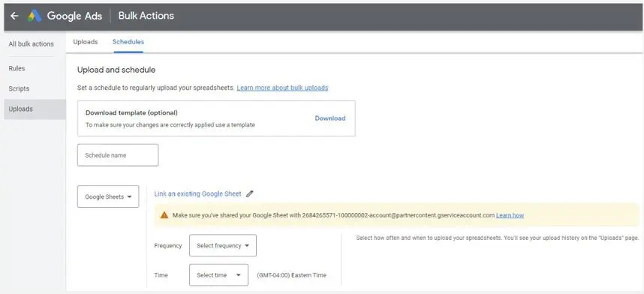Open Scripts in the sidebar
This screenshot has height=294, width=644.
19,88
